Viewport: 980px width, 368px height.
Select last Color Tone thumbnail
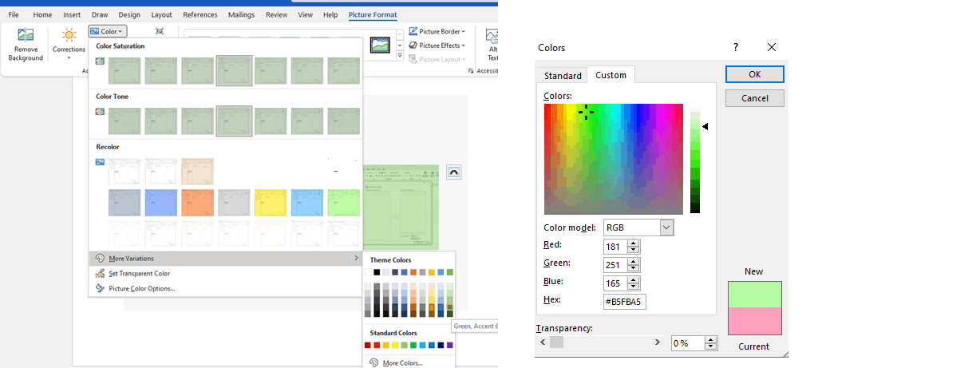coord(344,121)
